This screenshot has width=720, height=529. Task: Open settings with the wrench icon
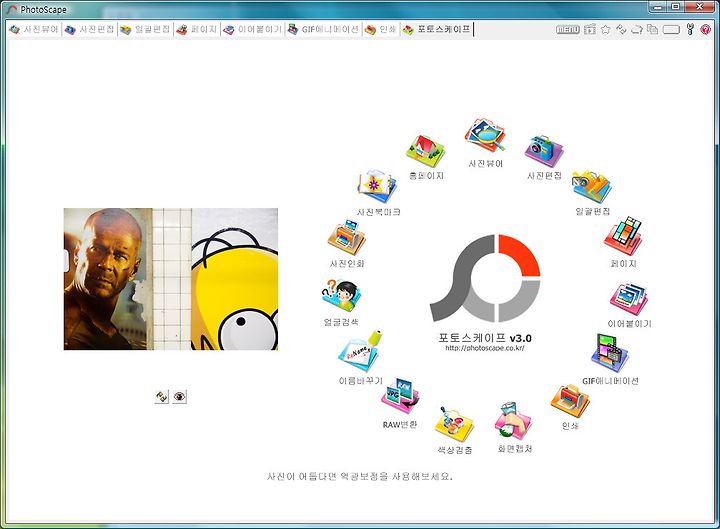tap(690, 29)
